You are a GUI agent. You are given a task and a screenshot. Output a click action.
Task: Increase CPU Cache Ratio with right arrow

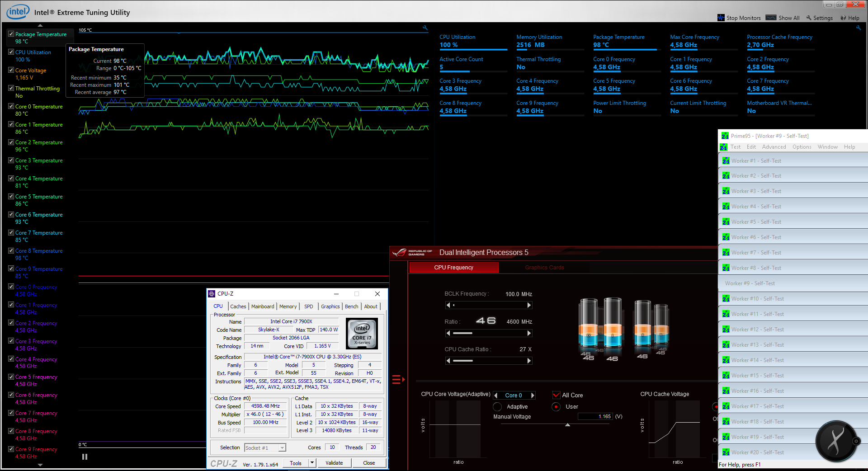pyautogui.click(x=529, y=361)
